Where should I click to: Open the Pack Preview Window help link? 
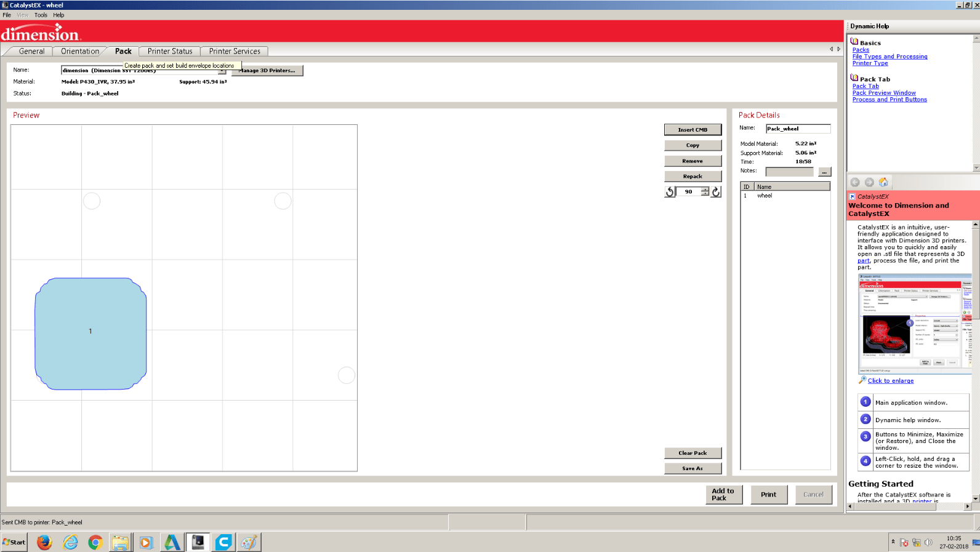pyautogui.click(x=884, y=93)
